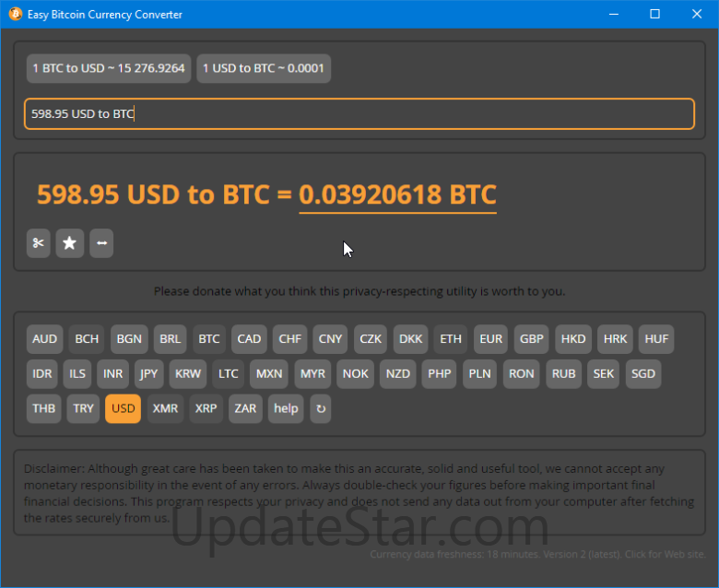Select the ILS currency button
This screenshot has width=719, height=588.
click(x=77, y=374)
